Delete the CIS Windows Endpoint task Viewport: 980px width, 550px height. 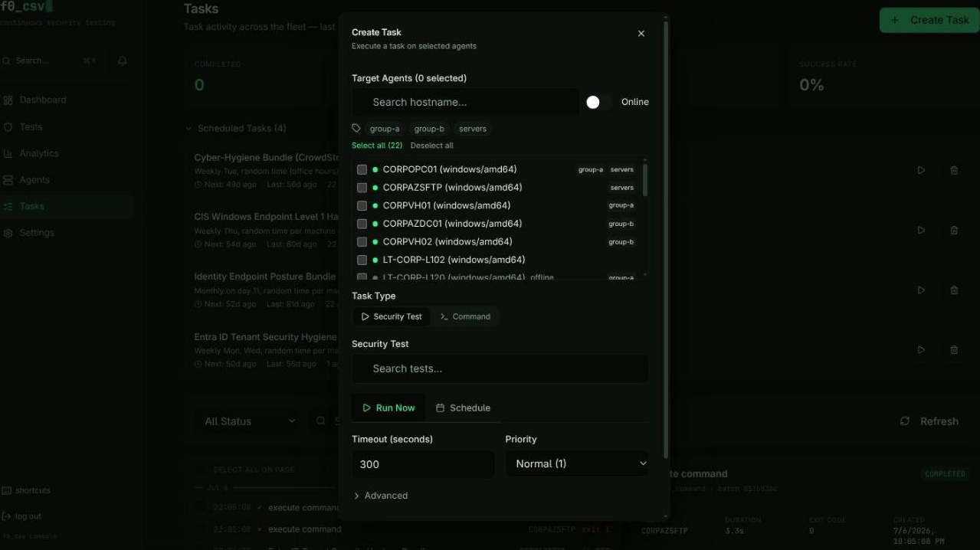[x=954, y=230]
